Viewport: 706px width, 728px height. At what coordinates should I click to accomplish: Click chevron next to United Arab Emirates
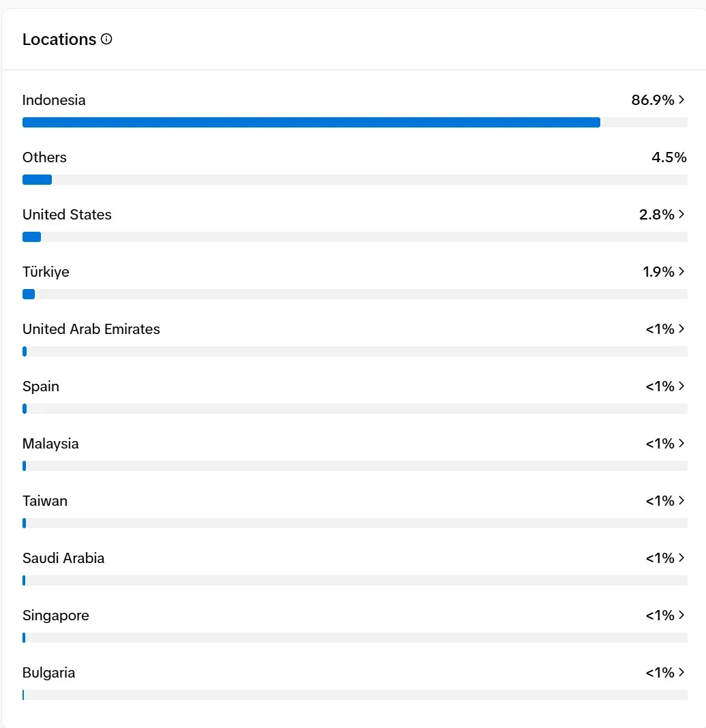click(681, 329)
